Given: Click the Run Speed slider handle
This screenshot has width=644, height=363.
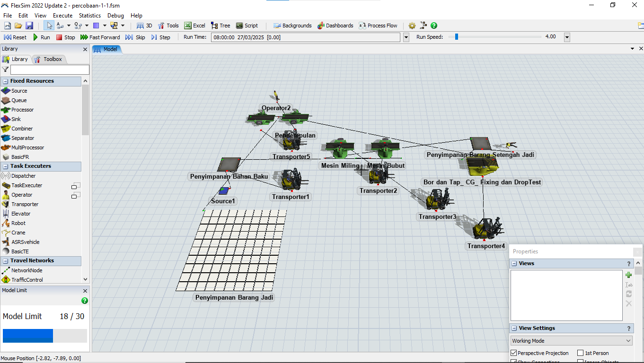Looking at the screenshot, I should coord(457,37).
